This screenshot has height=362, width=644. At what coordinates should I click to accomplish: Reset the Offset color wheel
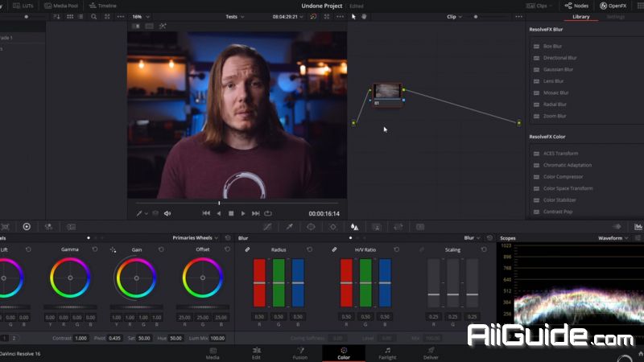click(x=227, y=249)
